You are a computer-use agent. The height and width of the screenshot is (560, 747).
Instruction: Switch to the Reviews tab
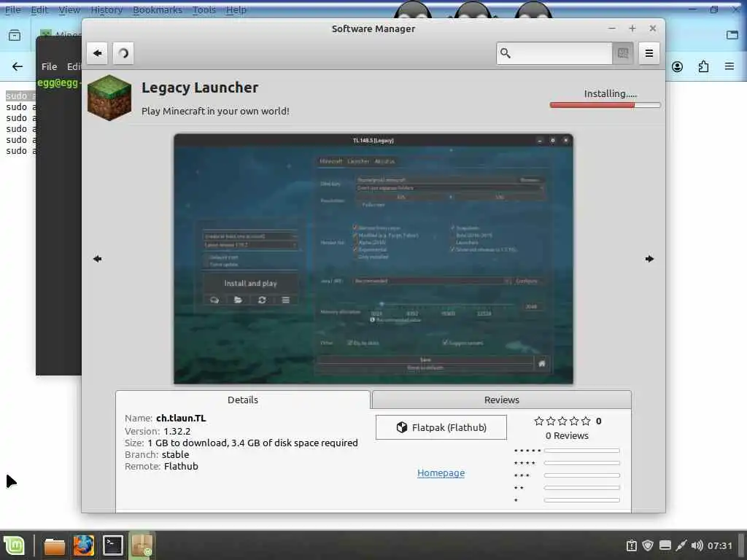502,400
